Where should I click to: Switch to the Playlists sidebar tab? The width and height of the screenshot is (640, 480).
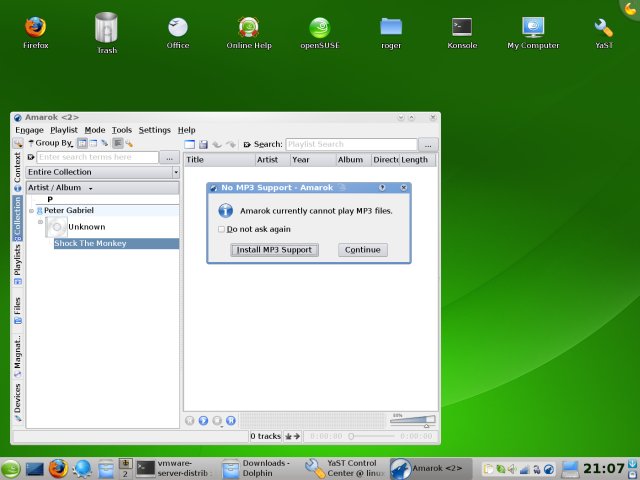click(x=18, y=264)
